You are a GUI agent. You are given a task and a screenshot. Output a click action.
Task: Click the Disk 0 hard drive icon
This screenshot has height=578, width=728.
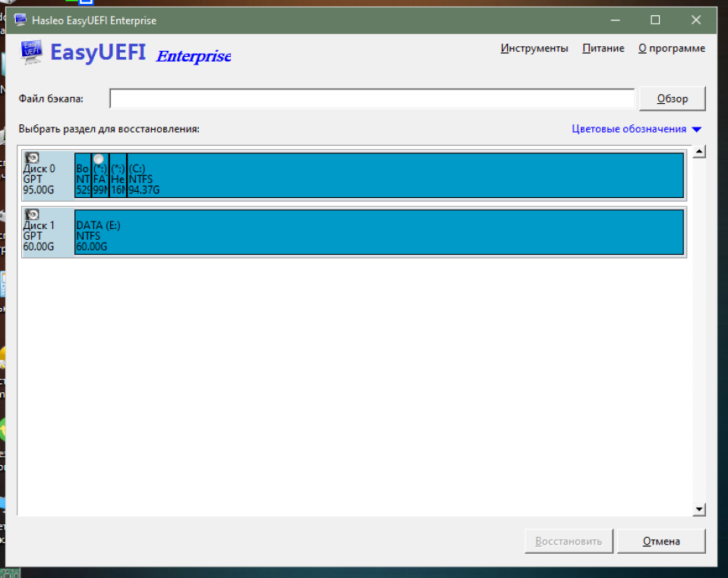32,158
